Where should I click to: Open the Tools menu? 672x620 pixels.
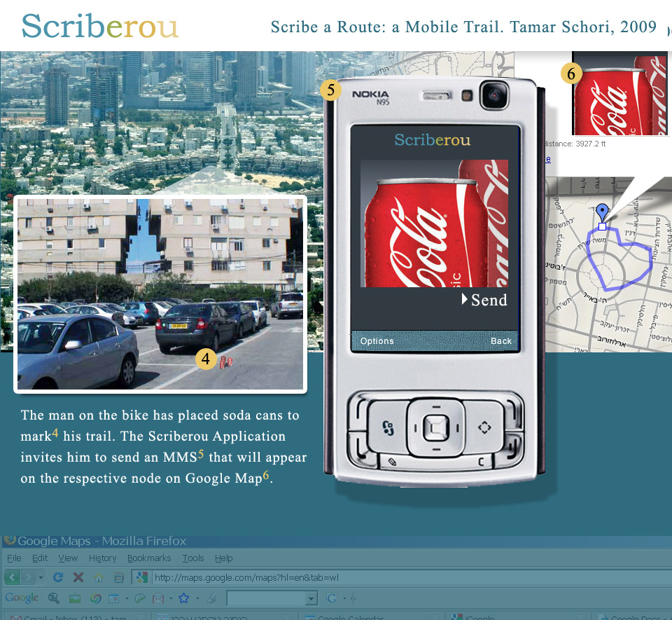pos(193,558)
